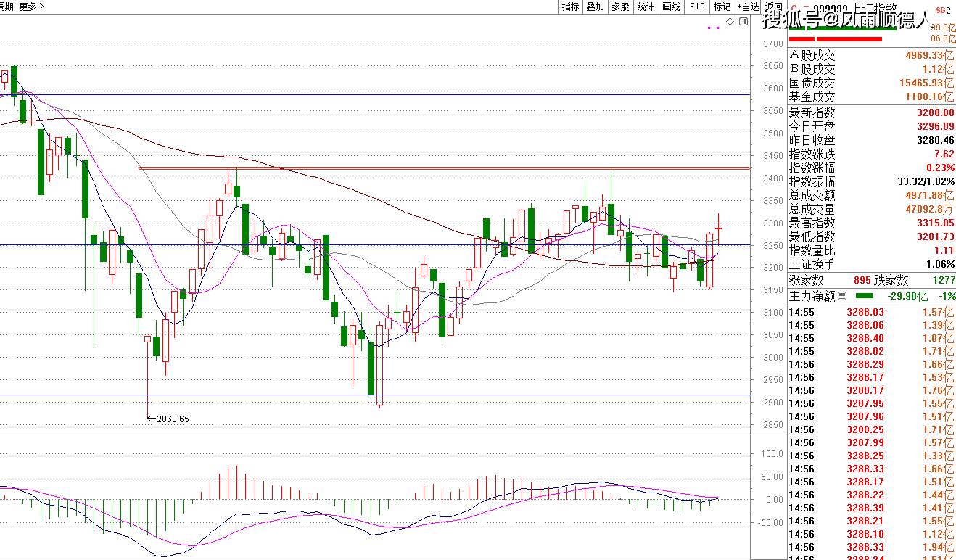Add stock with +自选 button
The height and width of the screenshot is (560, 956).
pyautogui.click(x=748, y=7)
